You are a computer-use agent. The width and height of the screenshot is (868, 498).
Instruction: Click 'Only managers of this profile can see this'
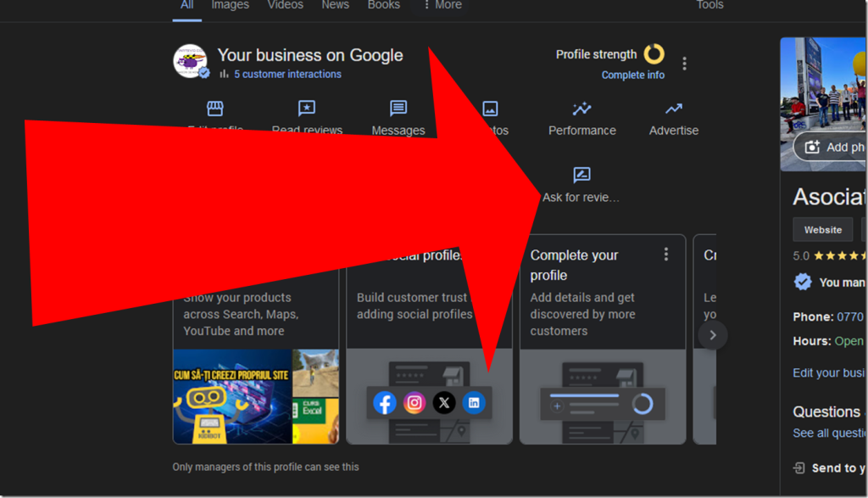pyautogui.click(x=265, y=467)
